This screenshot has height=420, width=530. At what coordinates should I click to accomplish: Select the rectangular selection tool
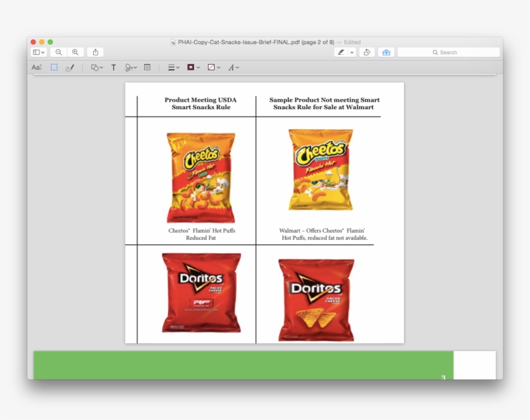tap(54, 67)
